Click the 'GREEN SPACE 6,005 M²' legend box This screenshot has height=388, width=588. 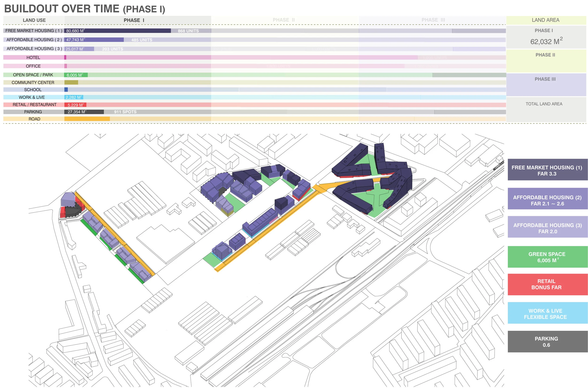[548, 257]
